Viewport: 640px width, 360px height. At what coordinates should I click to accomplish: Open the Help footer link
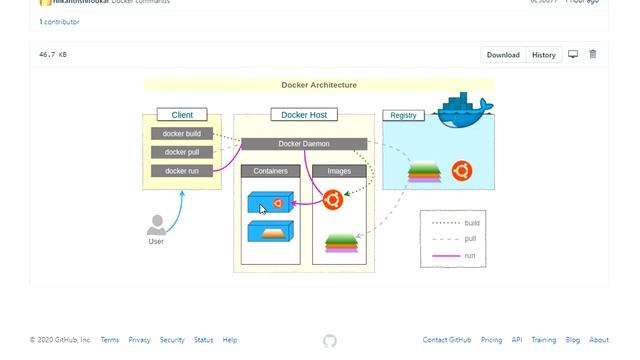(230, 340)
